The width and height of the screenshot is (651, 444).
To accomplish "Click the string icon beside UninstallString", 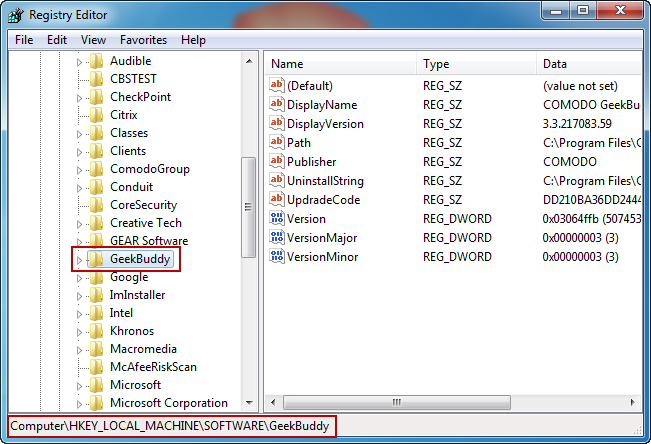I will tap(277, 181).
